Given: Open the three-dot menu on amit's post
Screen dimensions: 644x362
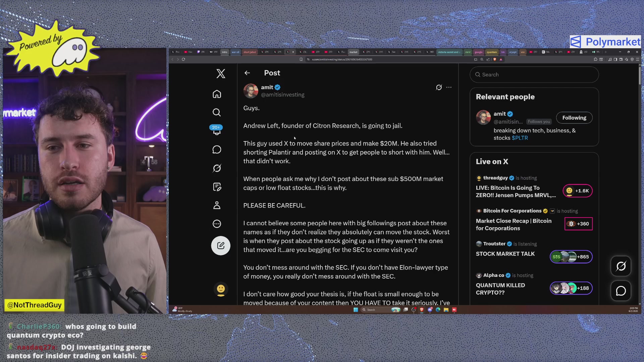Looking at the screenshot, I should click(449, 87).
